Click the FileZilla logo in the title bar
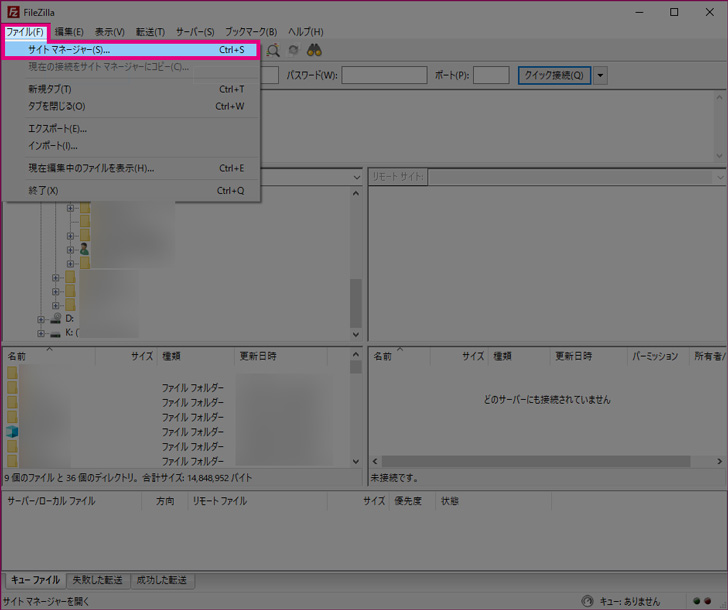728x610 pixels. (13, 13)
